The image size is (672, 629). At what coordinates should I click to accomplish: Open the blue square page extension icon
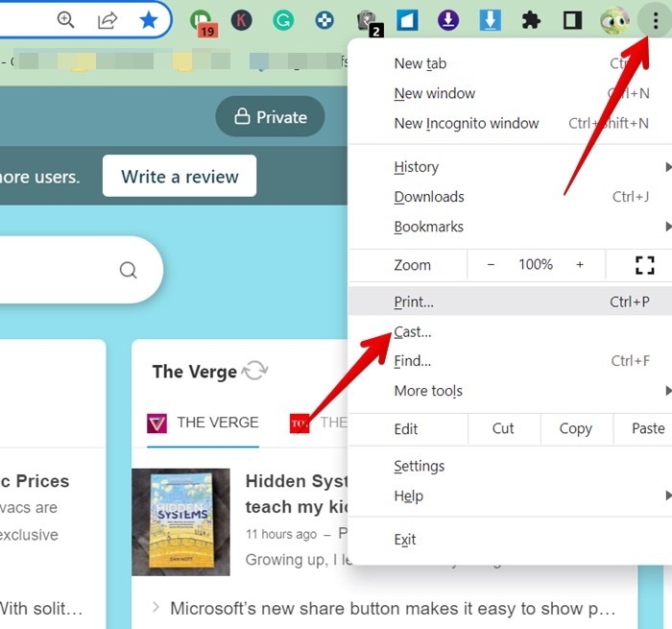point(407,20)
